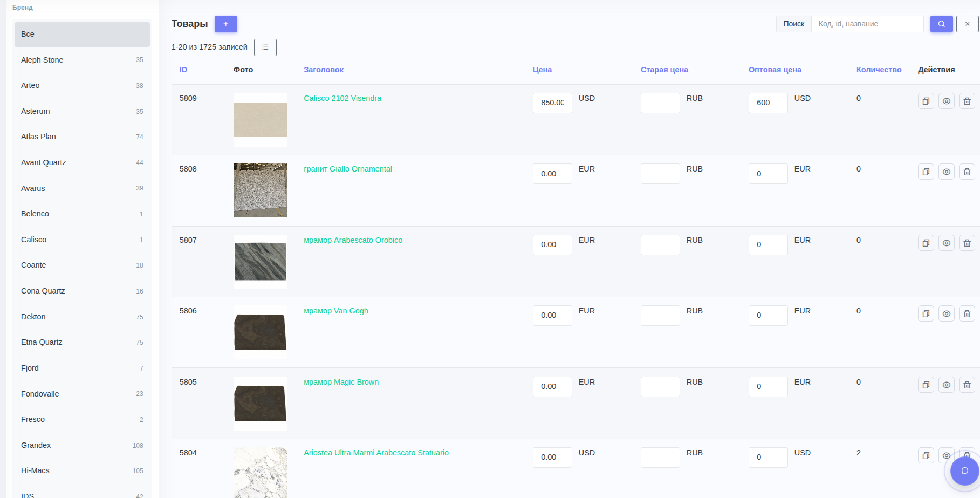Filter by Aleph Stone brand
The height and width of the screenshot is (498, 980).
(x=82, y=60)
